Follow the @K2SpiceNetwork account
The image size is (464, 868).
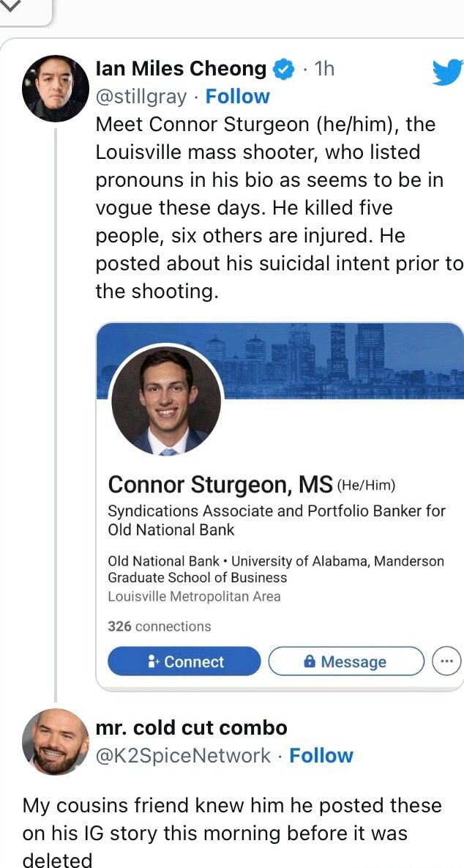click(x=321, y=755)
